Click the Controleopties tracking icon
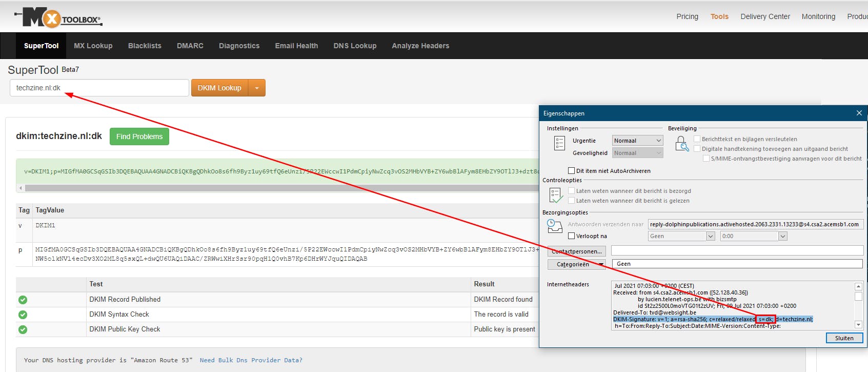Image resolution: width=868 pixels, height=372 pixels. 556,195
